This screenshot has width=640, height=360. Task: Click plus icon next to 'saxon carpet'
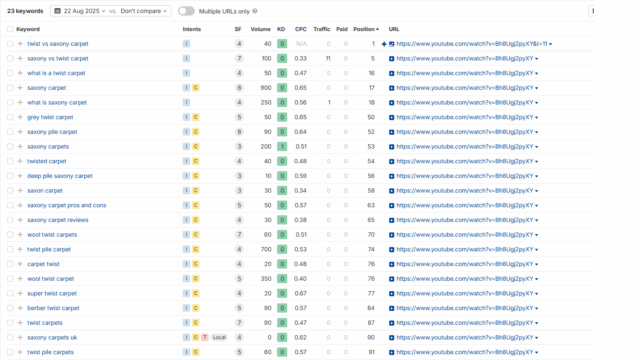(20, 191)
